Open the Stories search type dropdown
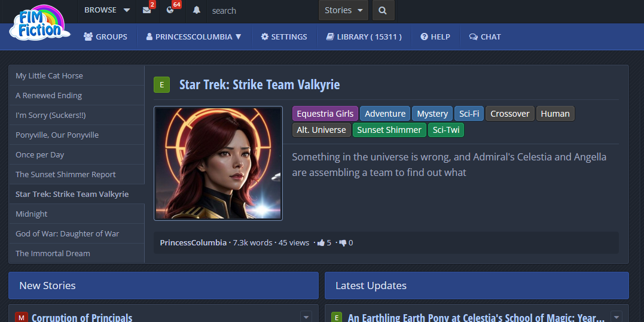The width and height of the screenshot is (644, 322). click(x=343, y=10)
